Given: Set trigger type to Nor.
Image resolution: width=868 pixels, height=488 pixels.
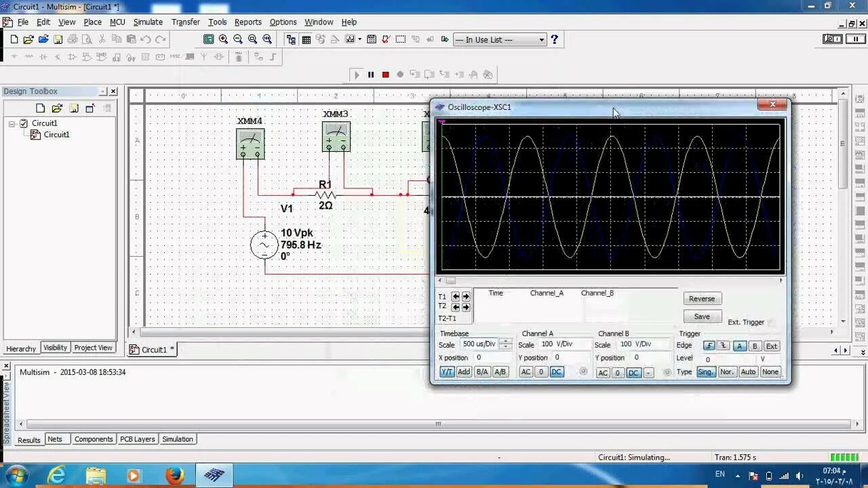Looking at the screenshot, I should pyautogui.click(x=727, y=372).
